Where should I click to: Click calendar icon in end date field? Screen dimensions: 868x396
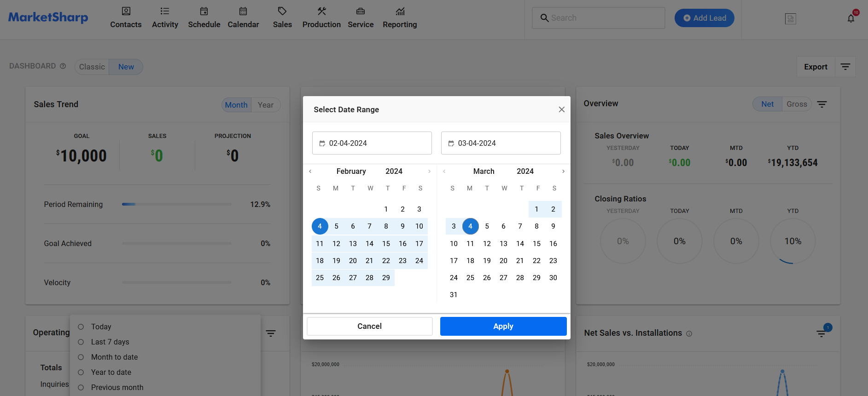(x=451, y=143)
